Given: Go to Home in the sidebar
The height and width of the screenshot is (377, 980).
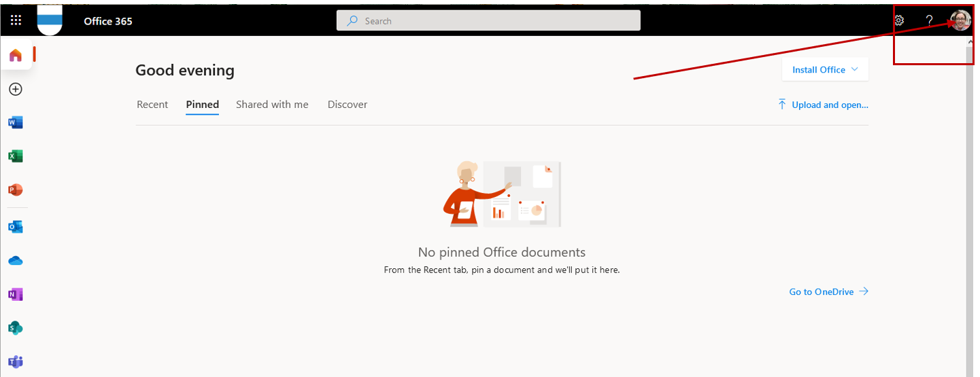Looking at the screenshot, I should pyautogui.click(x=16, y=55).
